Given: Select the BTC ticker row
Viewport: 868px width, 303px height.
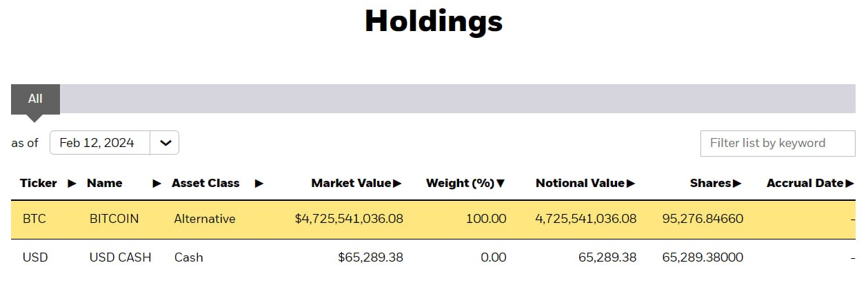Looking at the screenshot, I should pos(34,219).
